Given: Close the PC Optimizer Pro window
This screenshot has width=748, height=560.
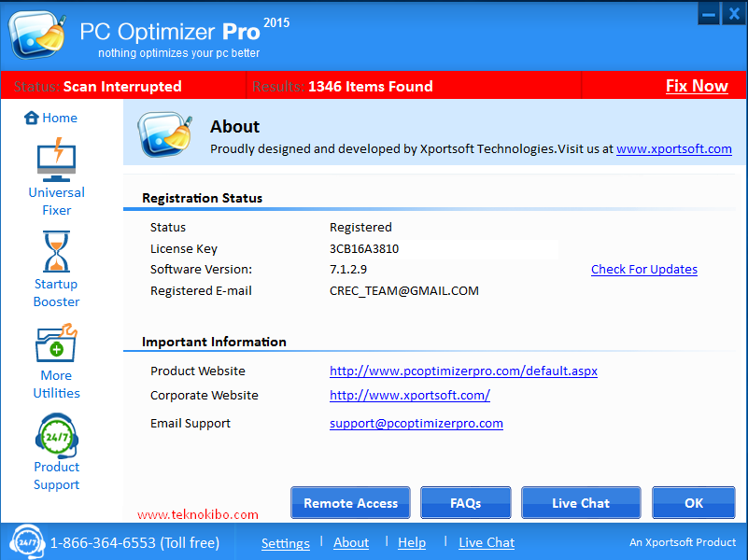Looking at the screenshot, I should pyautogui.click(x=734, y=13).
